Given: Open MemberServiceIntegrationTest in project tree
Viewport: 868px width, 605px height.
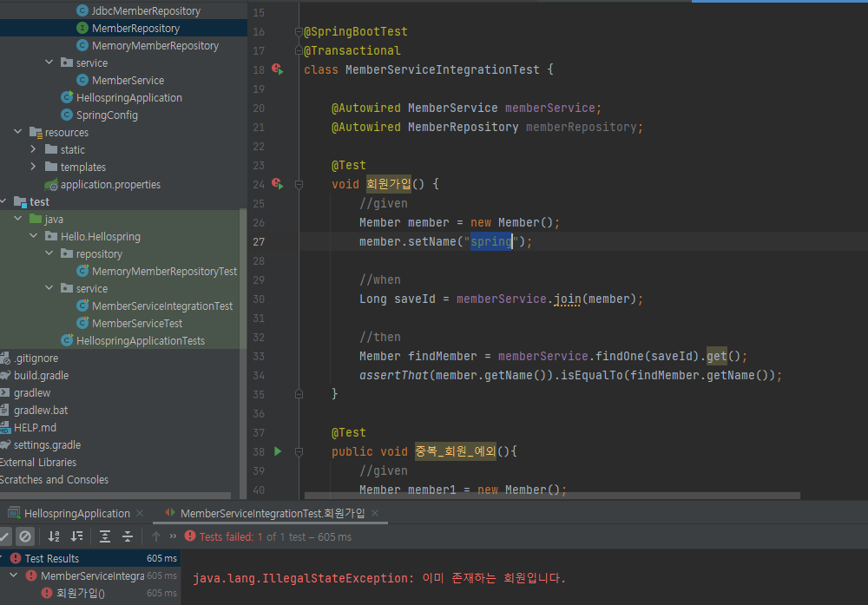Looking at the screenshot, I should 155,306.
